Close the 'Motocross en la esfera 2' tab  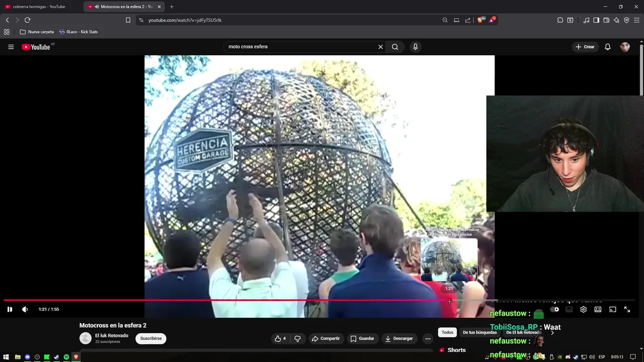point(159,7)
